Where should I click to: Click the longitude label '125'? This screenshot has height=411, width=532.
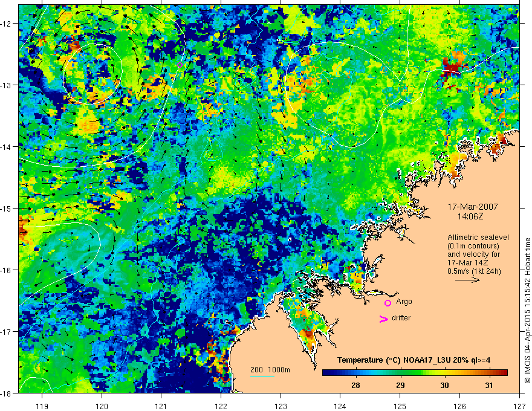[400, 406]
